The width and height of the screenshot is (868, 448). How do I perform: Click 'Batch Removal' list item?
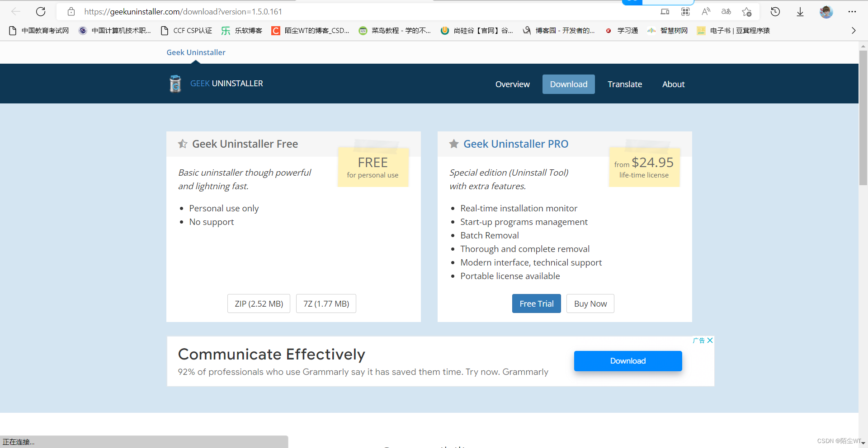(x=490, y=236)
